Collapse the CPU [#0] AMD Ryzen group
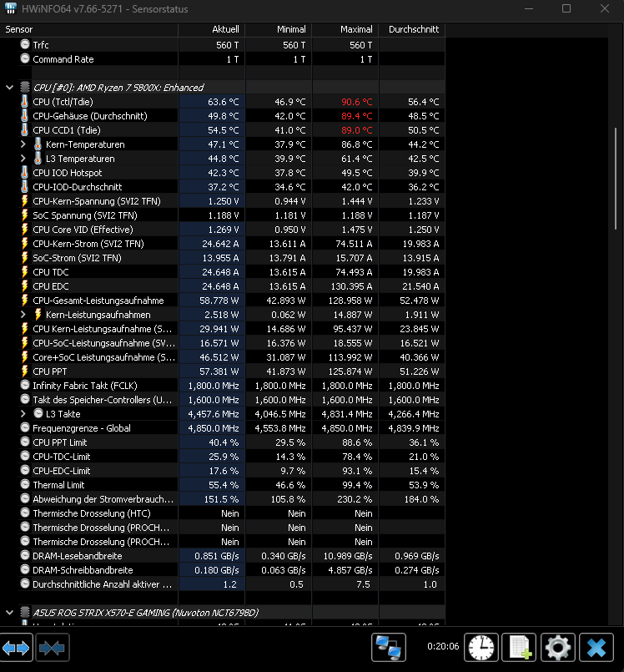624x672 pixels. [9, 88]
